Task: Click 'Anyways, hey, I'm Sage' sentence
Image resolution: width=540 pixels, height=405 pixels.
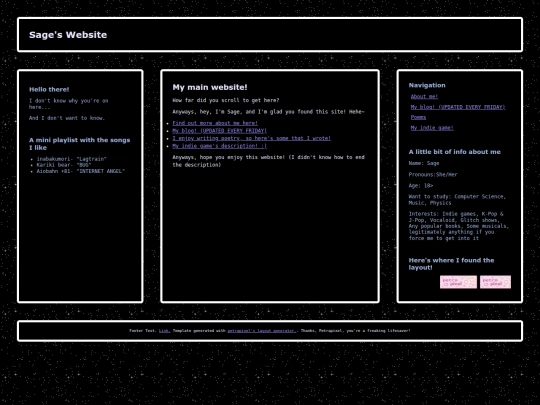Action: coord(268,112)
